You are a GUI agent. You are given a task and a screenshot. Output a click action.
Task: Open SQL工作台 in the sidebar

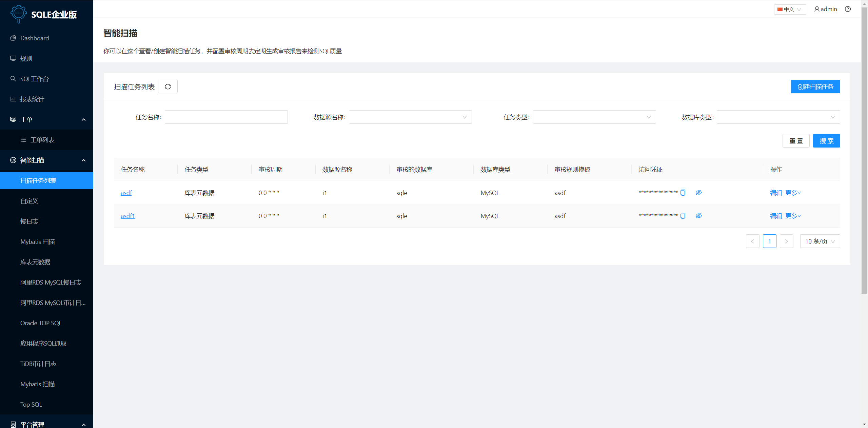(x=47, y=79)
